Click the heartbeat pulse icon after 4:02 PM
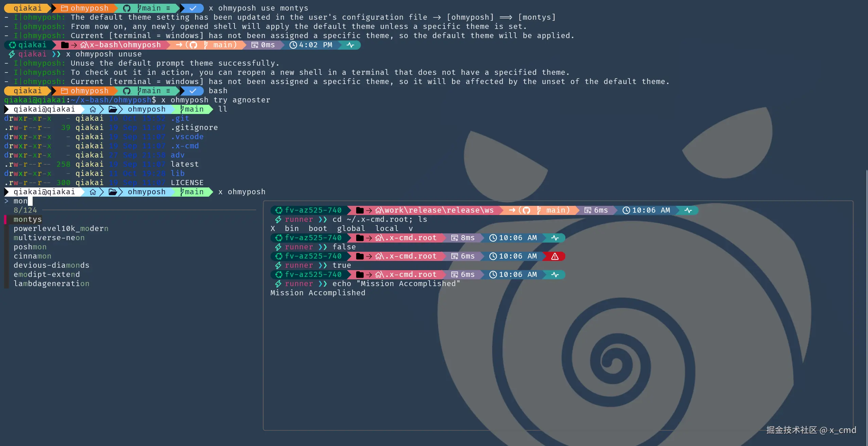The image size is (868, 446). point(350,45)
